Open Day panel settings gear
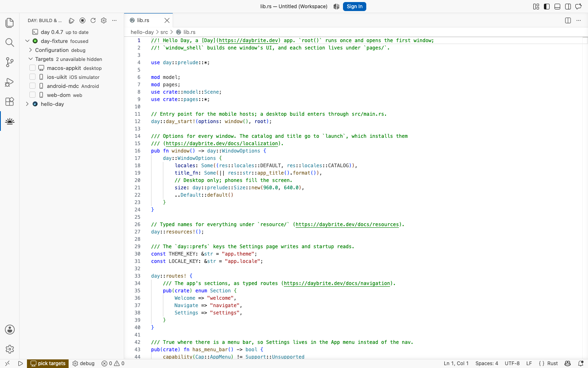 tap(104, 20)
